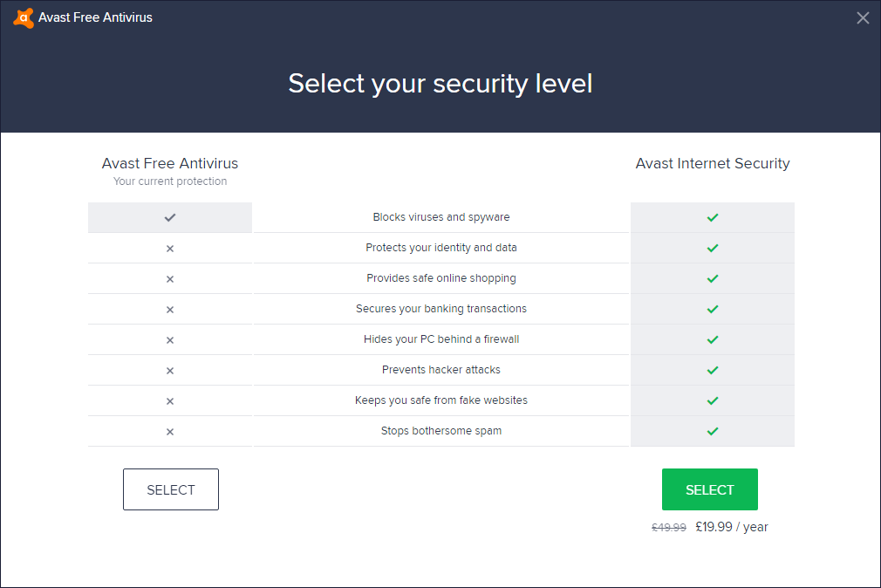Click the Hides your PC behind a firewall label

[x=441, y=339]
